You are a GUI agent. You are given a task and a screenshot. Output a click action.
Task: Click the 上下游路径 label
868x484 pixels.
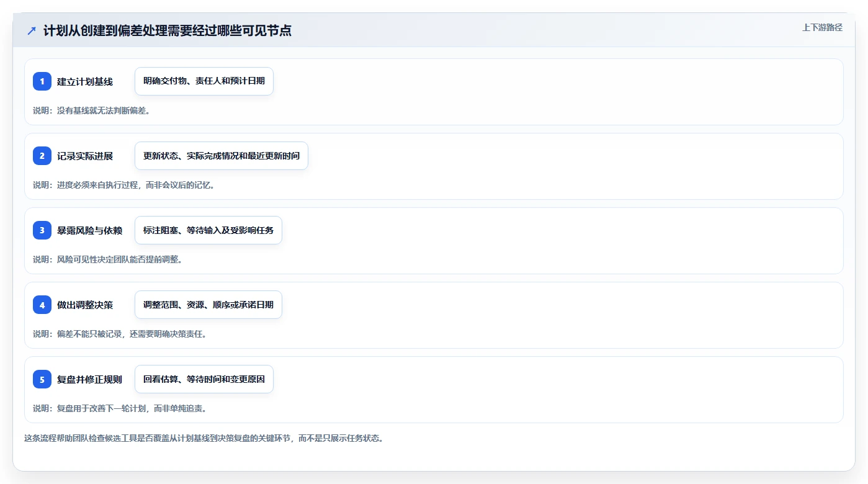pos(822,27)
